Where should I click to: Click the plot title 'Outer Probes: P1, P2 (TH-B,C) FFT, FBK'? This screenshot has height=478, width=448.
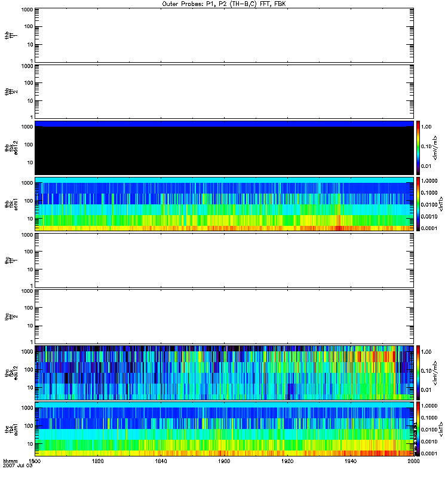click(x=224, y=4)
